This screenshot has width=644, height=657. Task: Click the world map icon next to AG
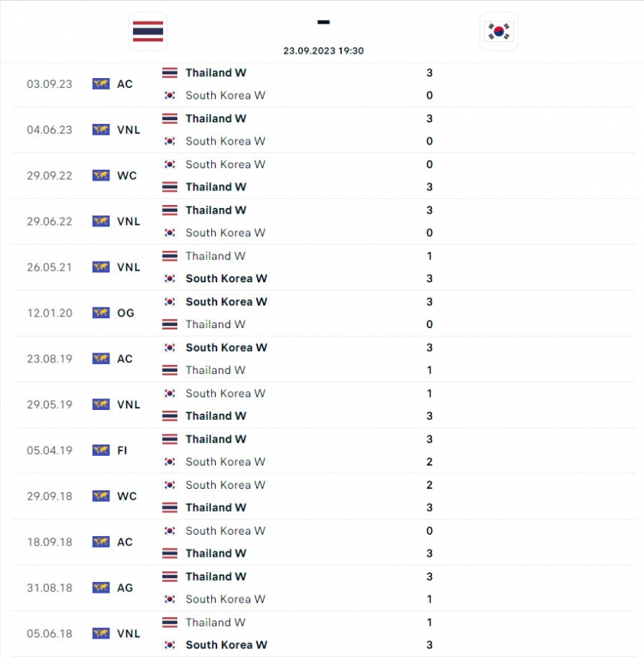(101, 588)
